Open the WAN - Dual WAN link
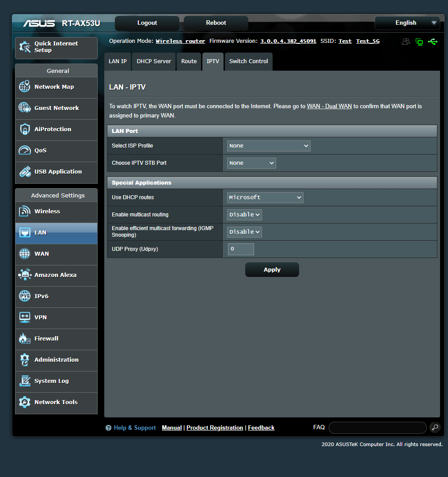This screenshot has height=477, width=448. (329, 106)
